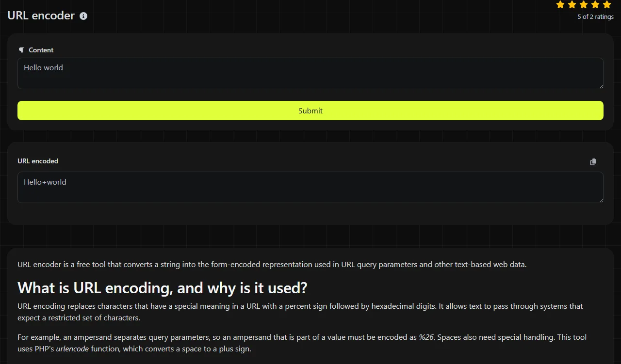Click the fourth rating star
Viewport: 621px width, 364px height.
[595, 5]
